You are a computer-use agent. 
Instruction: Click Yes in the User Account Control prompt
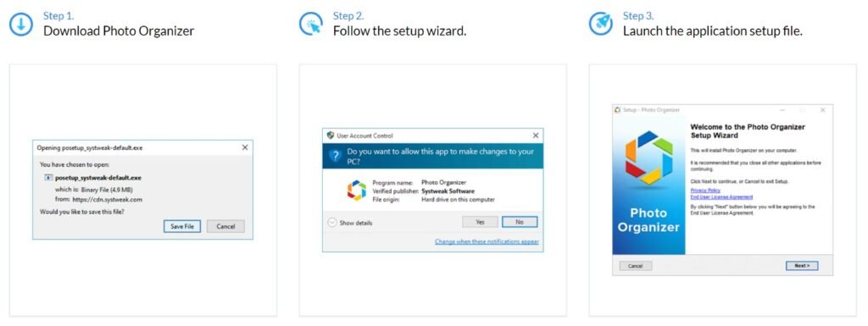coord(480,222)
